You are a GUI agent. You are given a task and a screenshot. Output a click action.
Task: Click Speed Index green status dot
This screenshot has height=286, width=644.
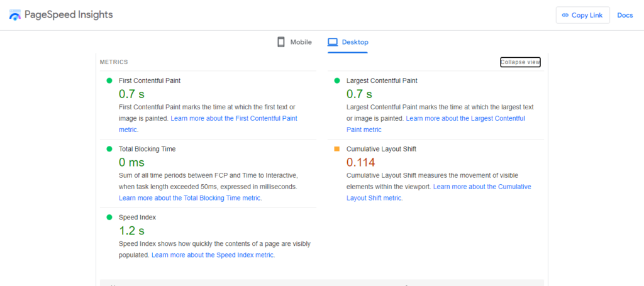[x=109, y=217]
